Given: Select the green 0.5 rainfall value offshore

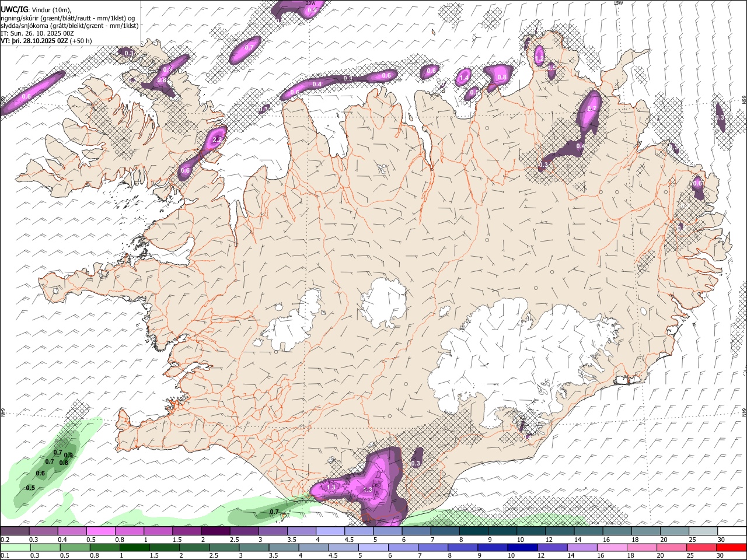Looking at the screenshot, I should (30, 488).
